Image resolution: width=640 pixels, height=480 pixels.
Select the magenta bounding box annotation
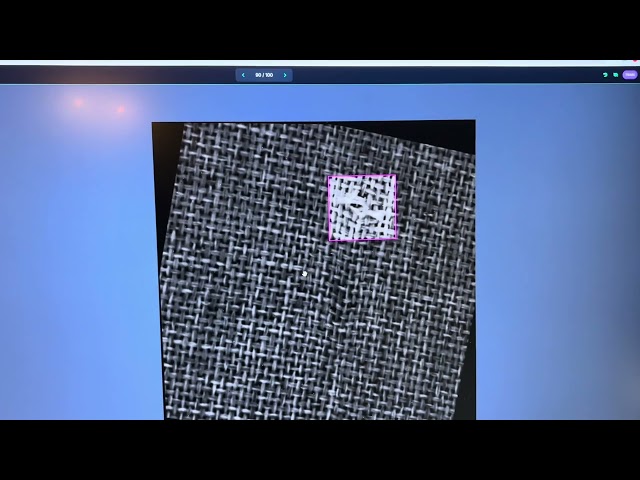point(362,208)
